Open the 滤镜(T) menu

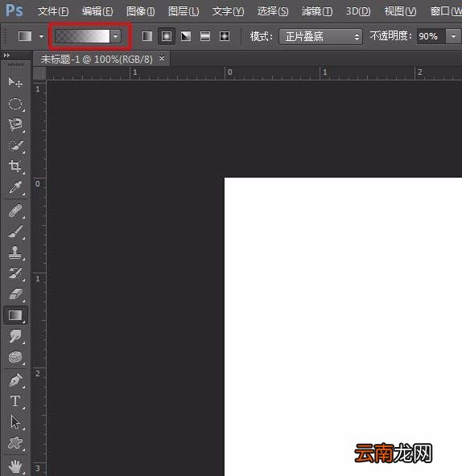click(316, 11)
